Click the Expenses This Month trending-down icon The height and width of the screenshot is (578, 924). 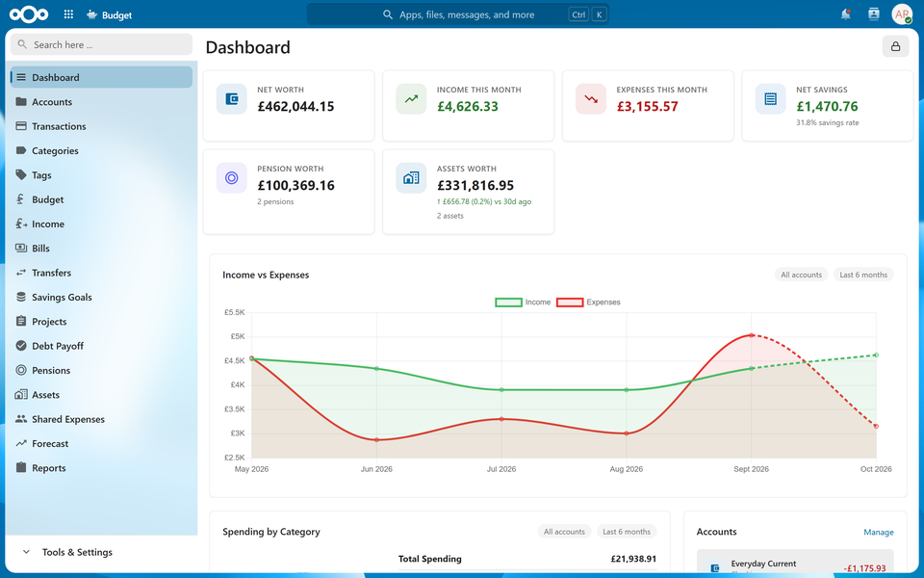pos(591,99)
